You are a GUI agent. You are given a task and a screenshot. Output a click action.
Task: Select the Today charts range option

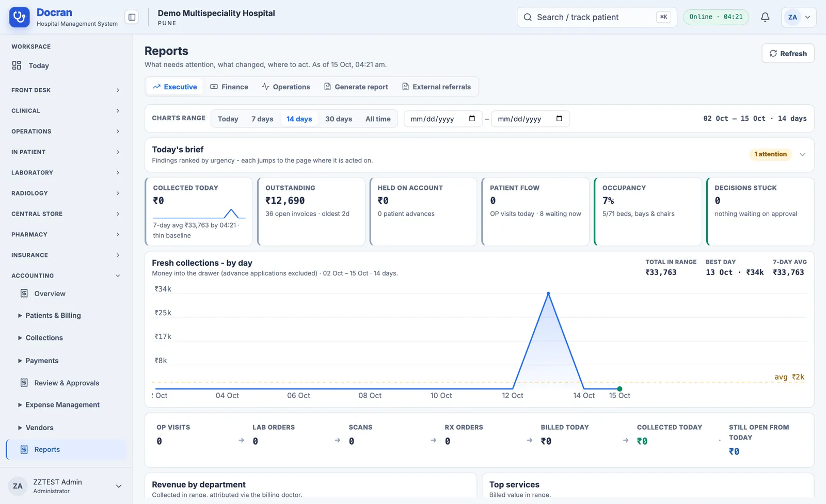228,119
